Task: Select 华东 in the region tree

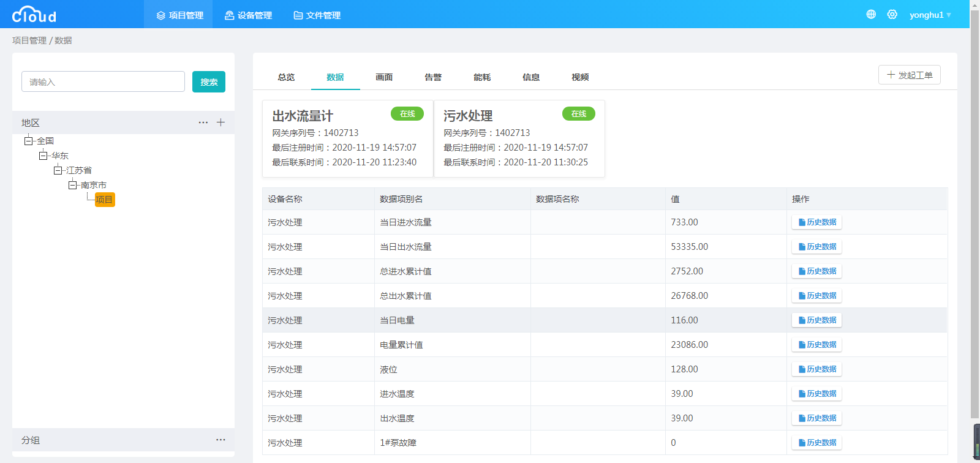Action: point(60,156)
